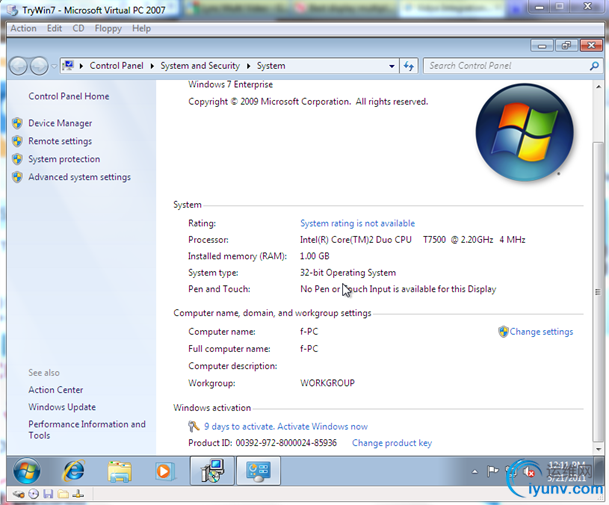Open the Action menu in Virtual PC
The width and height of the screenshot is (609, 505).
pyautogui.click(x=23, y=28)
